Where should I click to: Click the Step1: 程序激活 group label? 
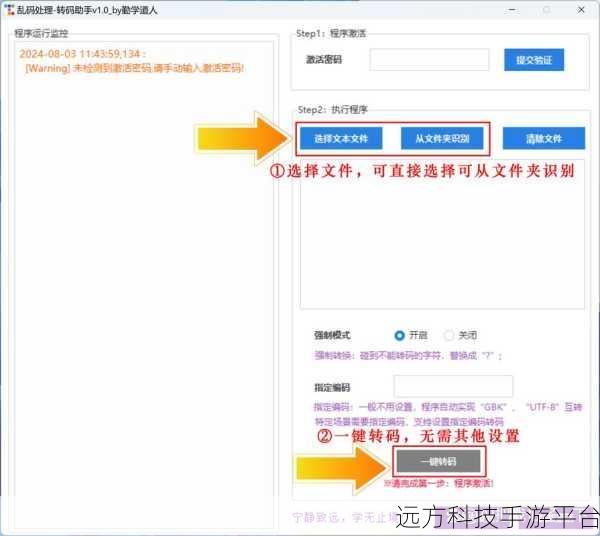click(331, 33)
